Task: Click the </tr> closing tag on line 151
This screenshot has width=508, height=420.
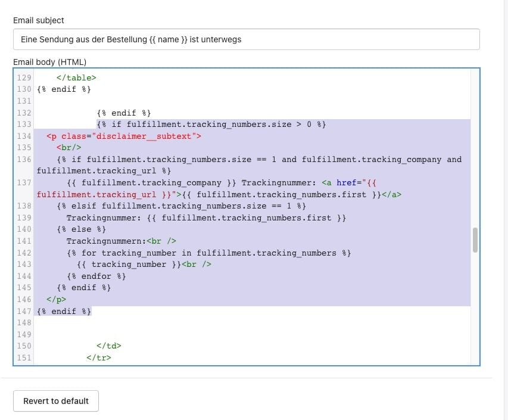Action: click(x=99, y=357)
